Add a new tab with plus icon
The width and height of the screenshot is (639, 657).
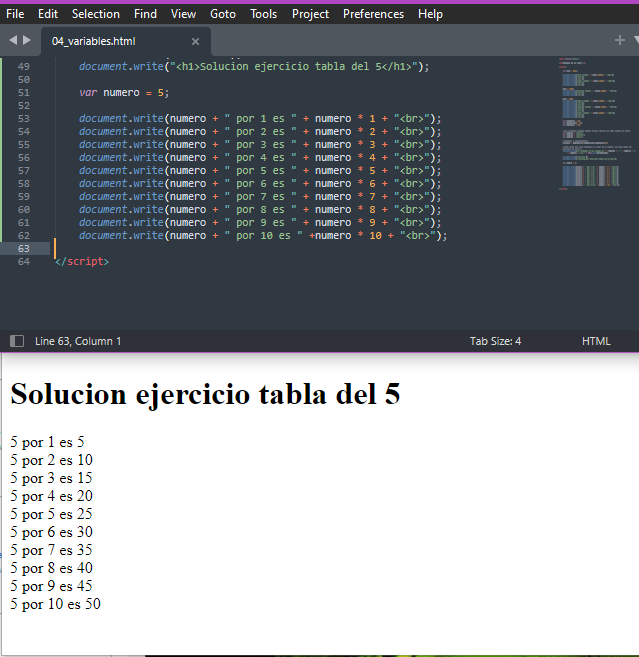pyautogui.click(x=620, y=40)
